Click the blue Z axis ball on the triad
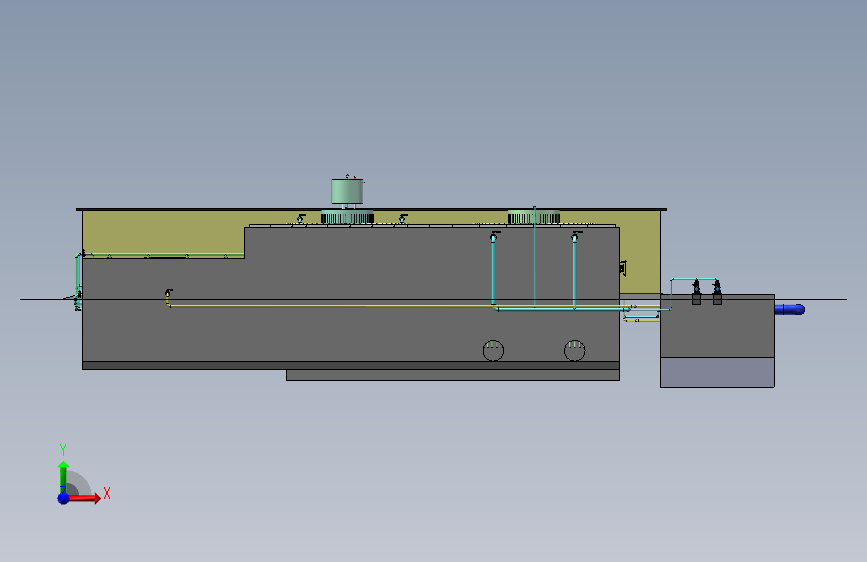The width and height of the screenshot is (867, 562). point(64,498)
